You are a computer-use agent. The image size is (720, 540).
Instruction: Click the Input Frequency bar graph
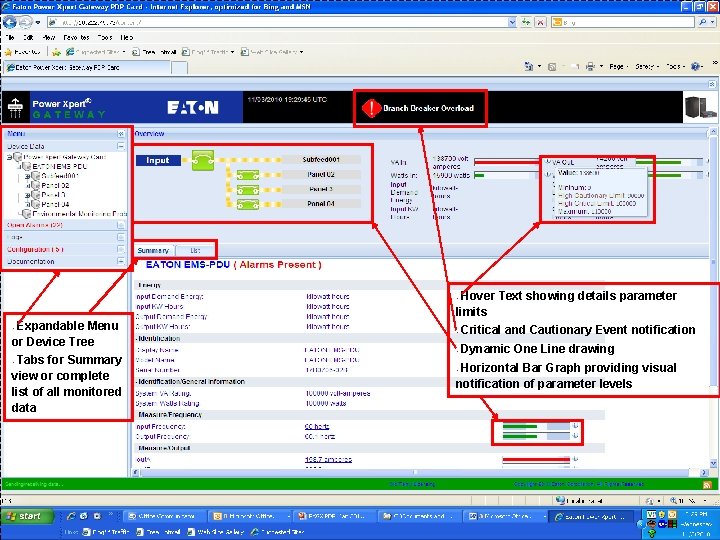click(536, 427)
